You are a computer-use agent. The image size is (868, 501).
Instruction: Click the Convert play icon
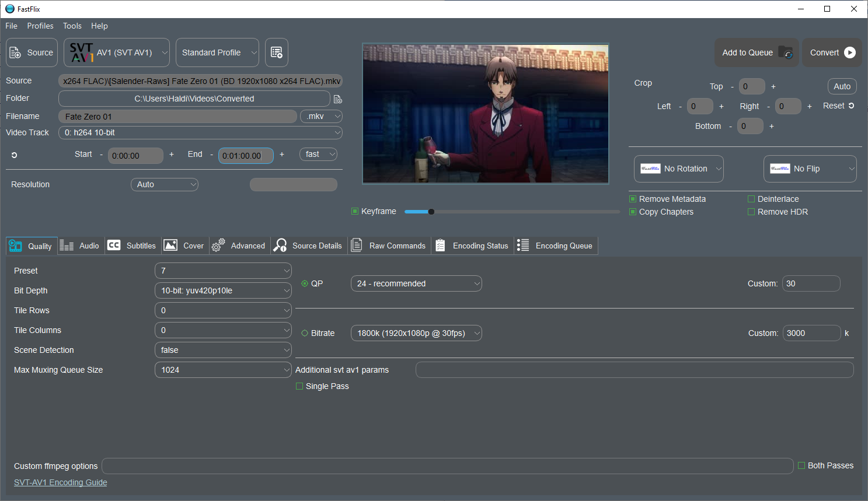[x=850, y=52]
